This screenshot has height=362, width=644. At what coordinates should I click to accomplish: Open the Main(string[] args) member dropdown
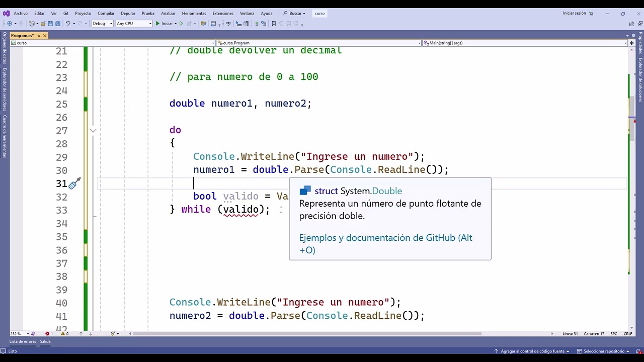[x=525, y=43]
